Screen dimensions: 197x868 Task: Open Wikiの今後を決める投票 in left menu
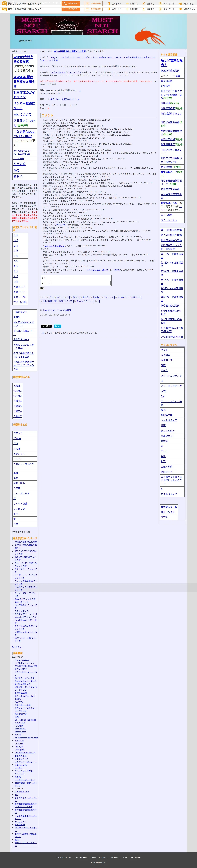pyautogui.click(x=23, y=59)
